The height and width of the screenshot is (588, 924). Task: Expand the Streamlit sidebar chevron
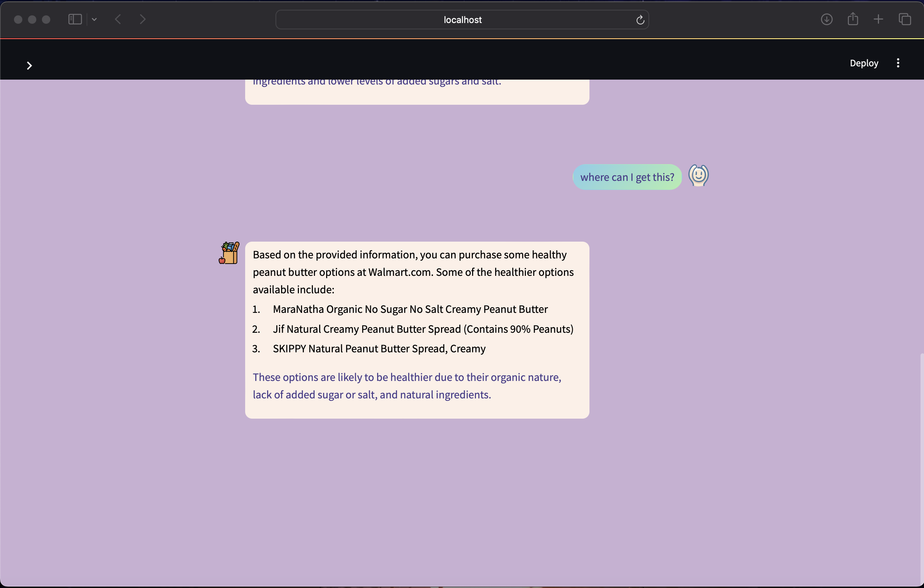tap(29, 66)
